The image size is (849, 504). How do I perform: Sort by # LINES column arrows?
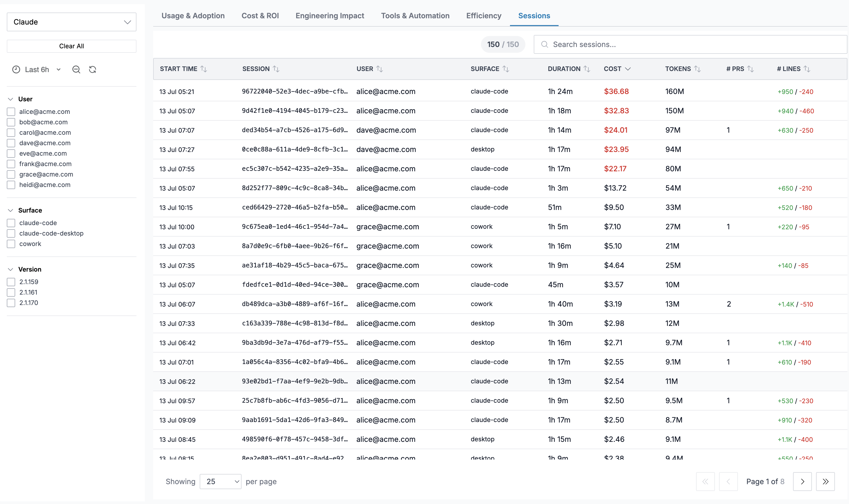click(x=807, y=69)
